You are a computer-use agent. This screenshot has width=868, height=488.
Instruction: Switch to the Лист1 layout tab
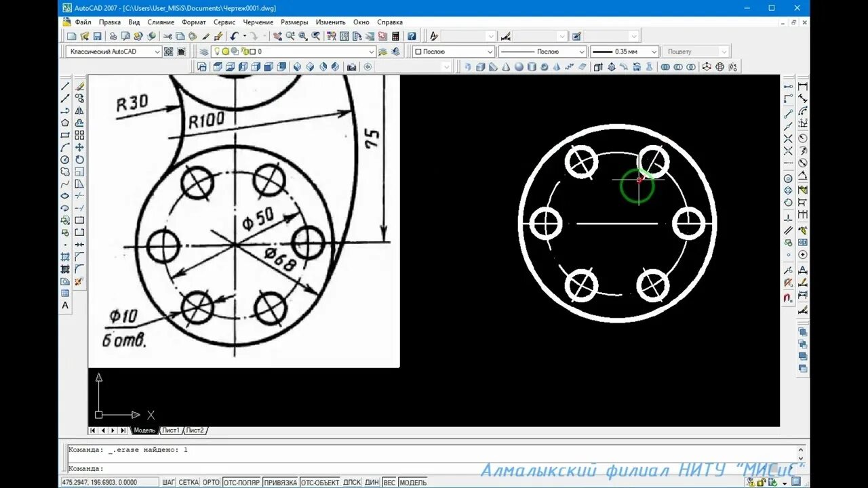pos(171,430)
